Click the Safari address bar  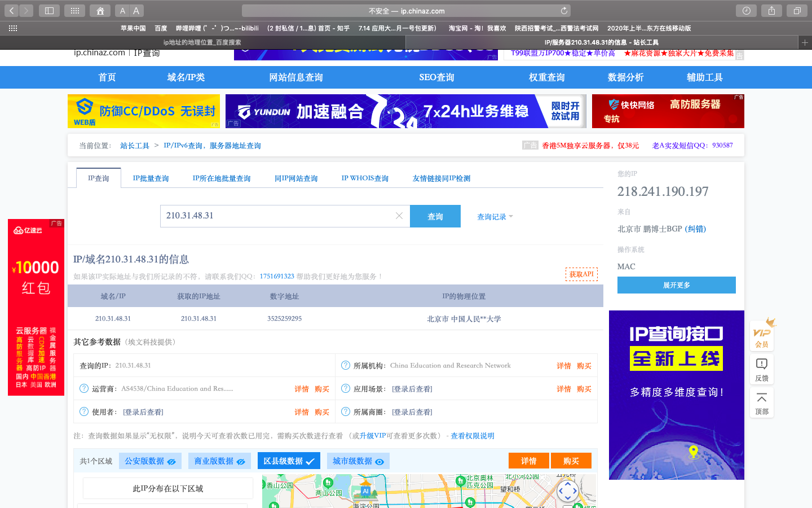[x=406, y=11]
